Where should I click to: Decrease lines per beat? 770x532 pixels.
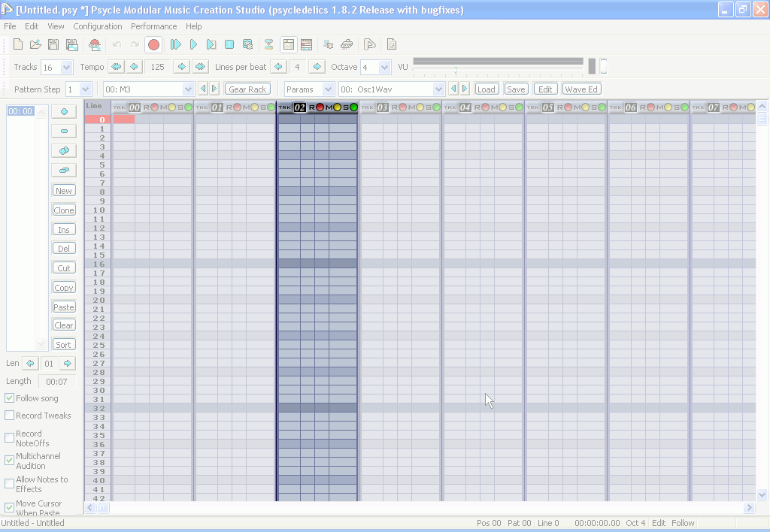[x=278, y=67]
